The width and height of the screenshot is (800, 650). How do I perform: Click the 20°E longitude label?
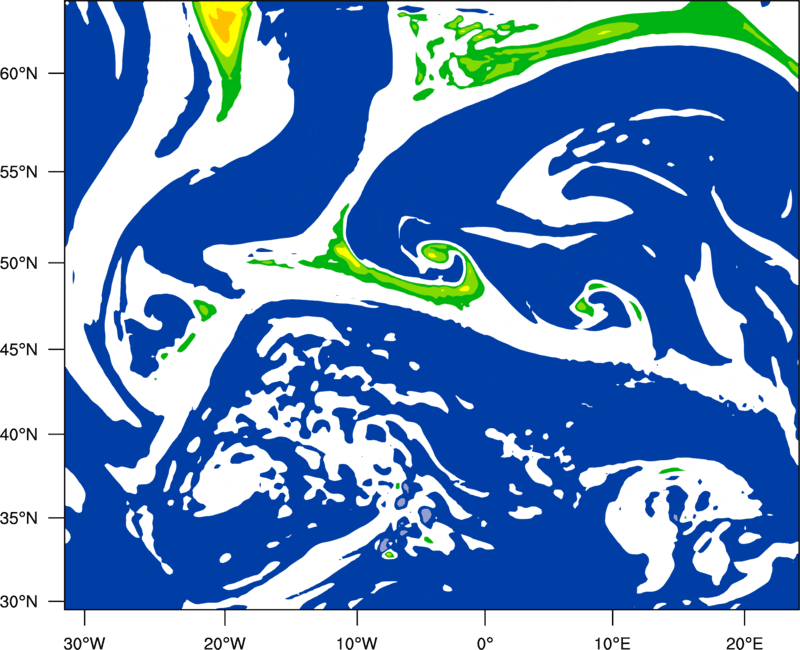(744, 643)
